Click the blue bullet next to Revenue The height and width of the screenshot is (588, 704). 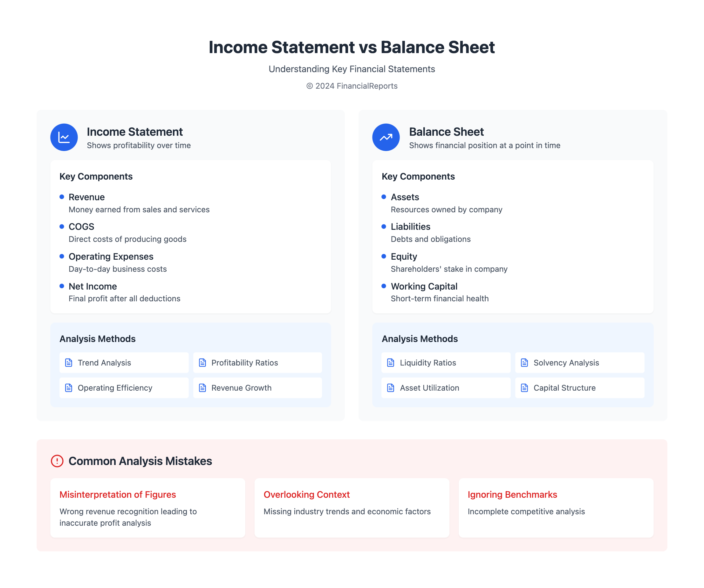[62, 197]
